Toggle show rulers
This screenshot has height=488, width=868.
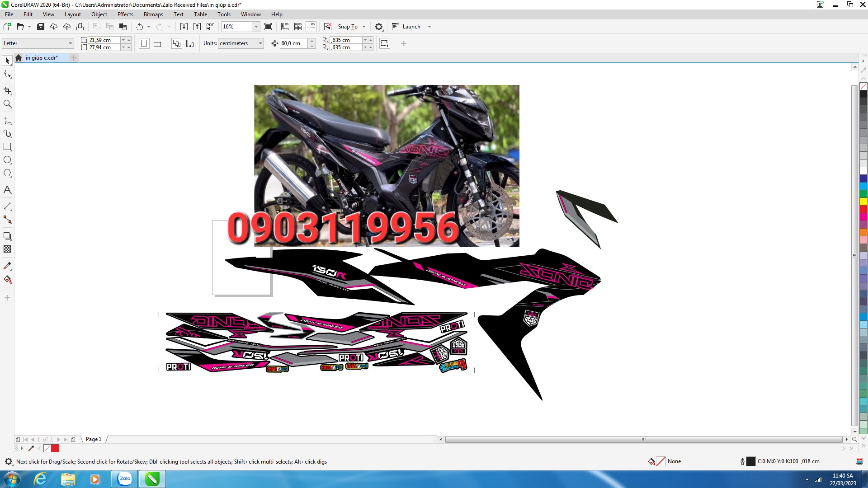[x=285, y=27]
